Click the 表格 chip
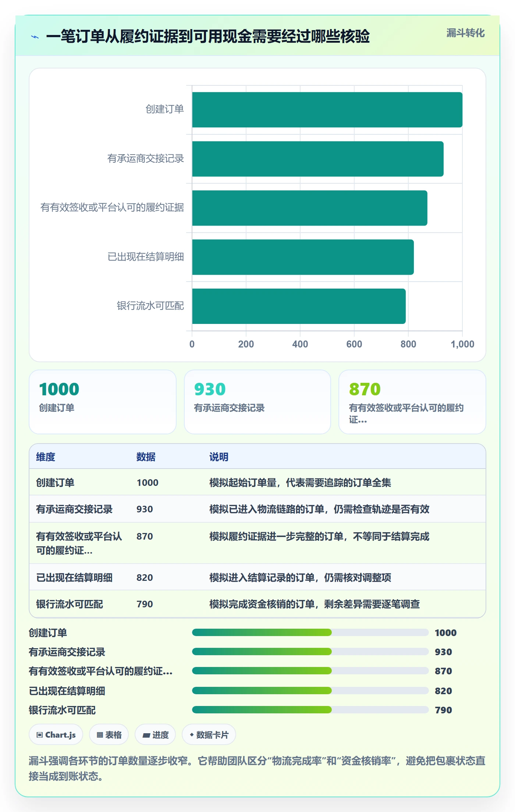The width and height of the screenshot is (515, 812). pyautogui.click(x=109, y=735)
